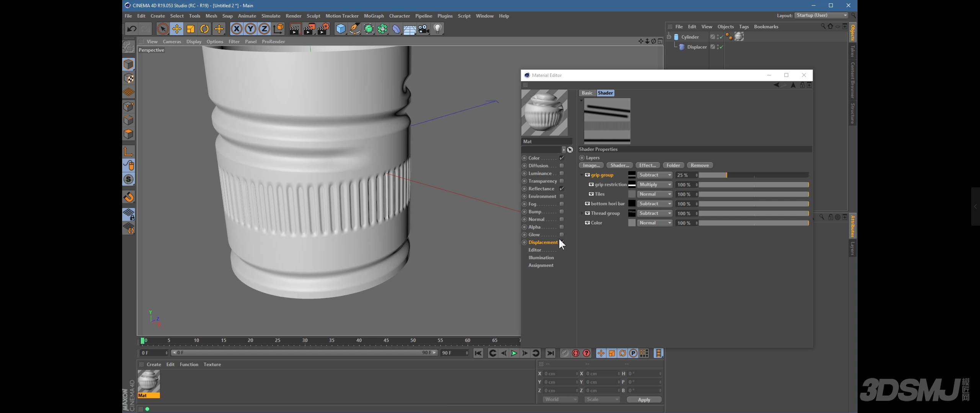
Task: Add a light object
Action: click(x=438, y=29)
